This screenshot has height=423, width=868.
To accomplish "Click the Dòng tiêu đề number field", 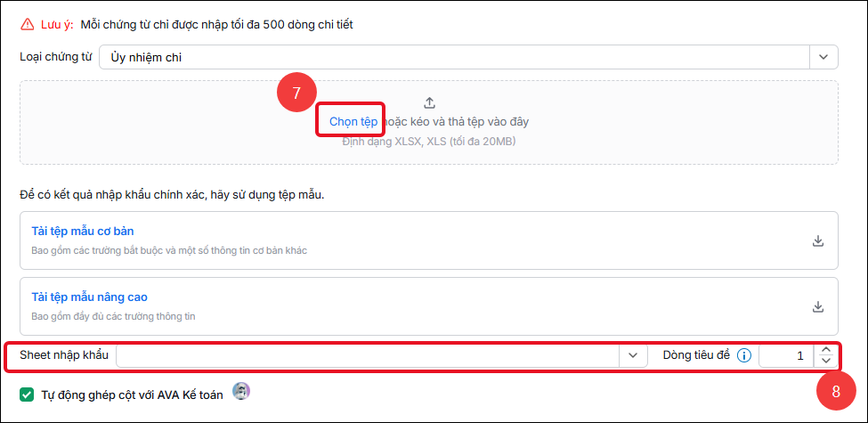I will [x=786, y=355].
